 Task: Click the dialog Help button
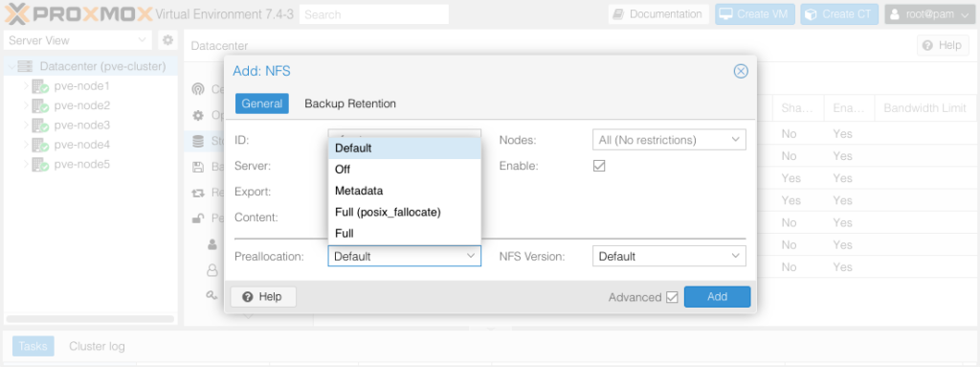(263, 297)
